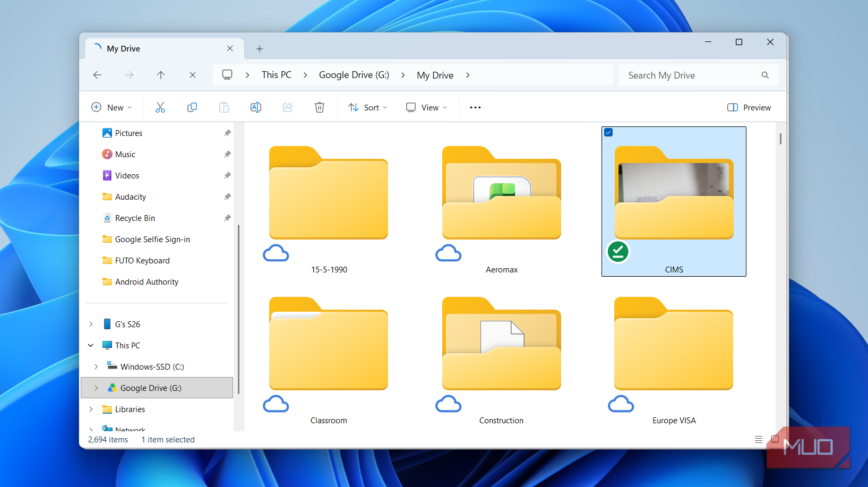Go forward with the right arrow
This screenshot has height=487, width=868.
129,75
